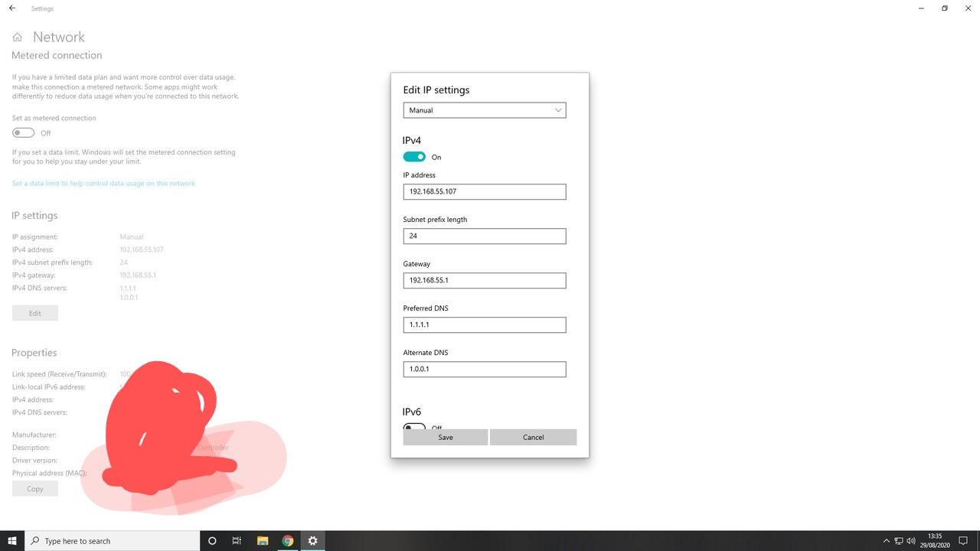Screen dimensions: 980x551
Task: Open the Manual IP assignment dropdown
Action: coord(484,109)
